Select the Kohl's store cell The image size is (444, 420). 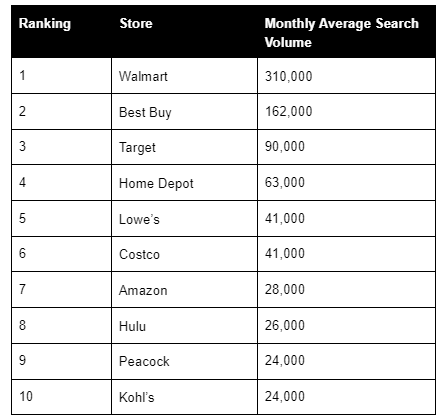(x=184, y=397)
